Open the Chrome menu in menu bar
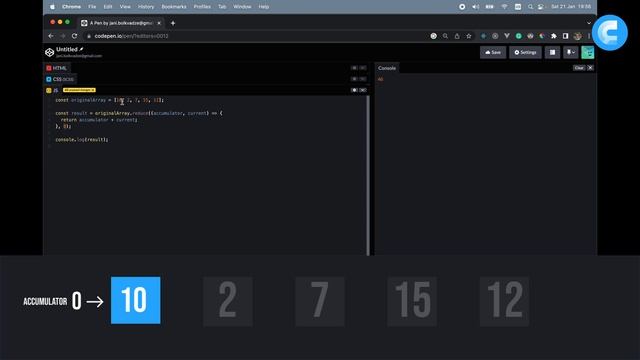This screenshot has width=640, height=360. pos(71,7)
